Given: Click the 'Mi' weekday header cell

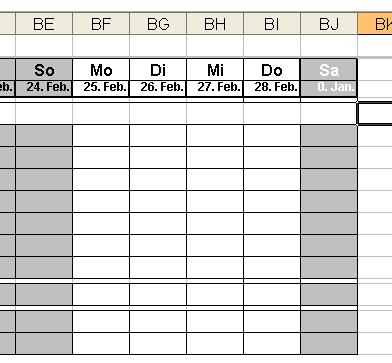Looking at the screenshot, I should pos(215,70).
